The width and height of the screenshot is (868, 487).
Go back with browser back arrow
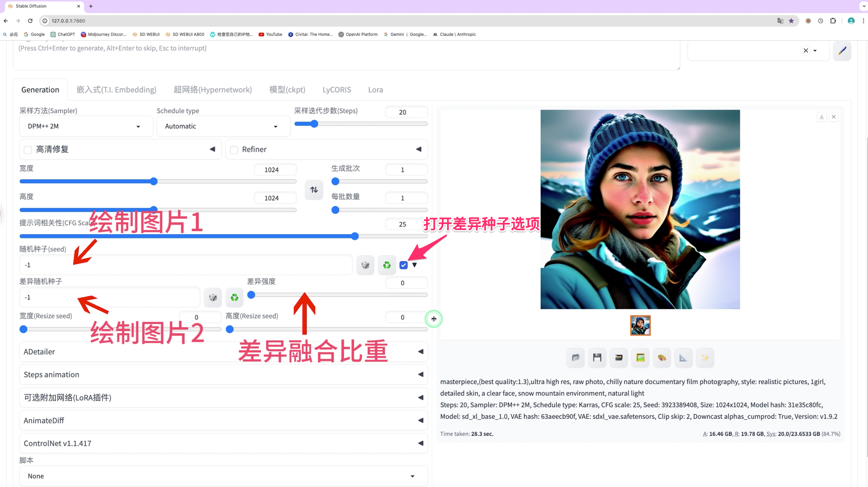point(6,21)
